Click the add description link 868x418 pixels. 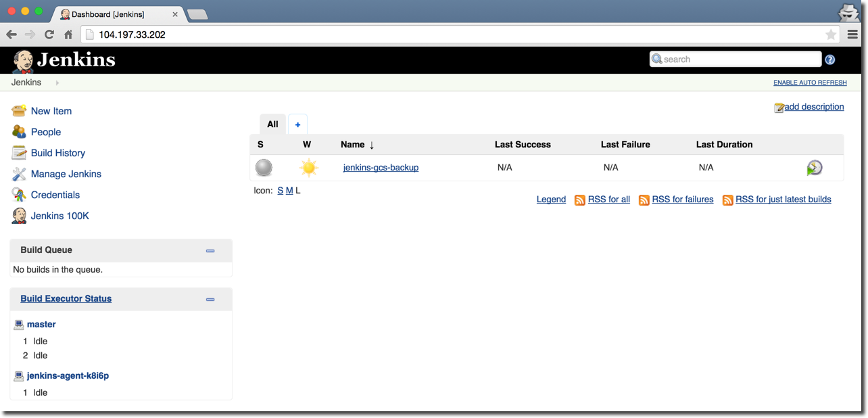tap(814, 107)
